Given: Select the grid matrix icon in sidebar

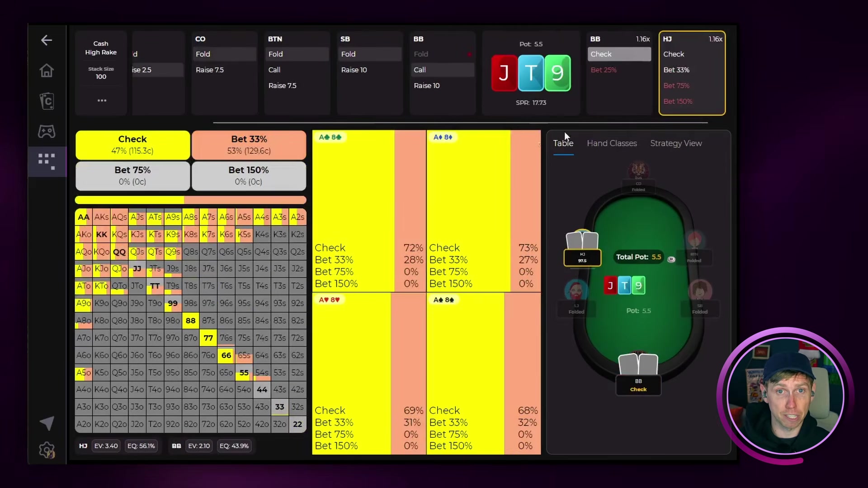Looking at the screenshot, I should coord(47,161).
